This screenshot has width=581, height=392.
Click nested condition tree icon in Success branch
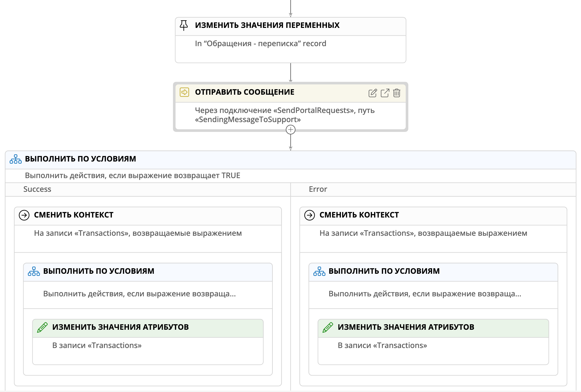pos(34,271)
